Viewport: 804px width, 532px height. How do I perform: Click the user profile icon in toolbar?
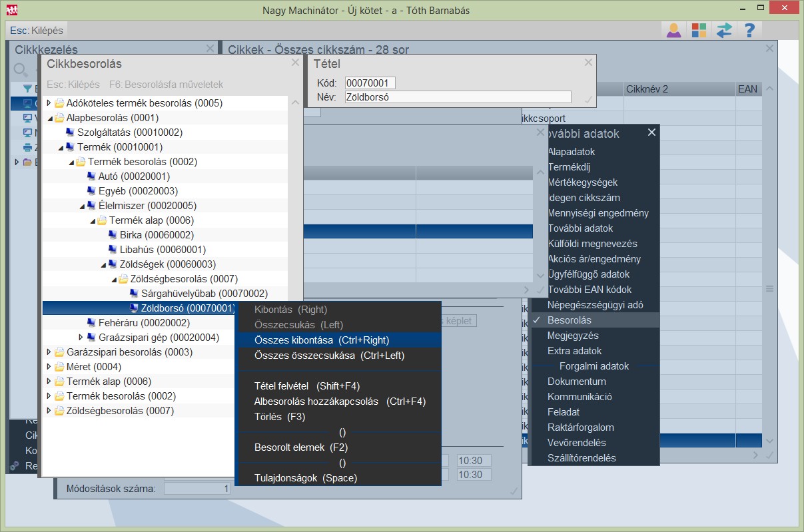(673, 30)
